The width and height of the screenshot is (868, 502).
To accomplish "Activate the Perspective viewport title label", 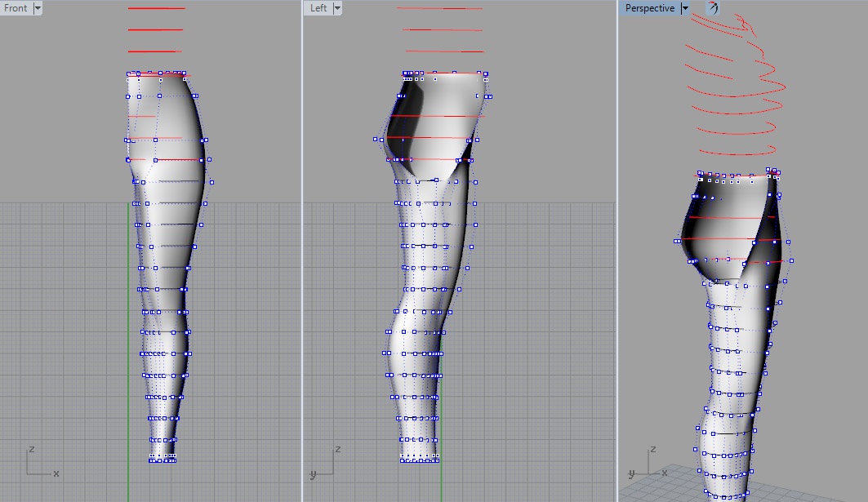I will click(x=650, y=7).
